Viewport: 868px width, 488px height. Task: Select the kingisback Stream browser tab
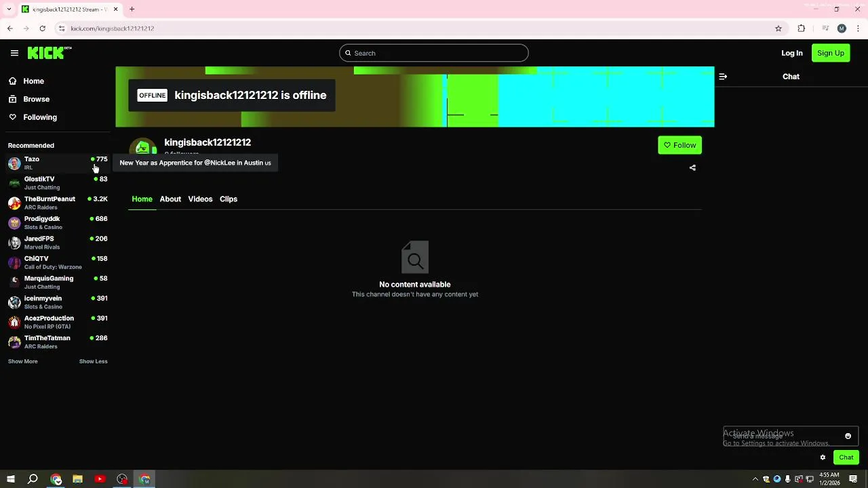69,9
